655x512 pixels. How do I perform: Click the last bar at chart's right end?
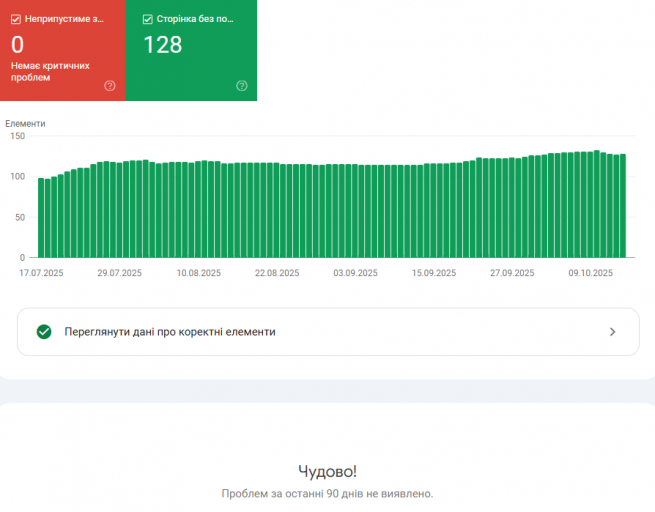tap(623, 206)
